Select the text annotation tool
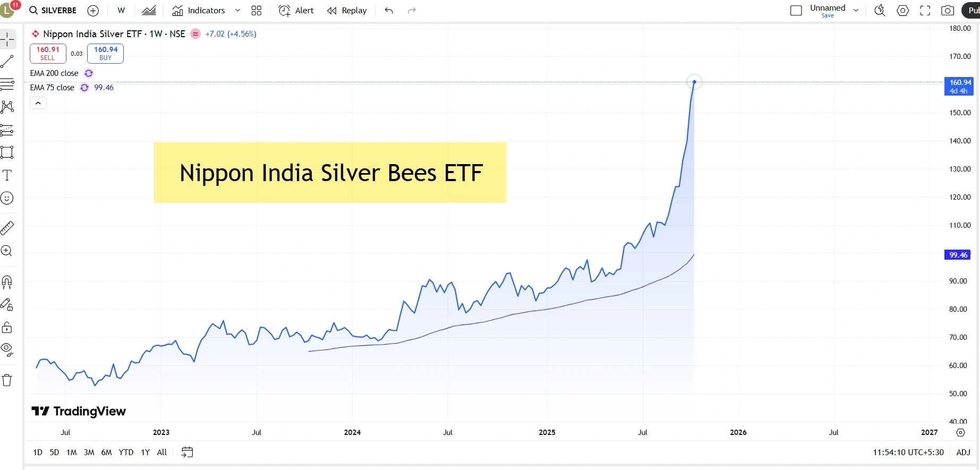Screen dimensions: 980x470 point(7,175)
